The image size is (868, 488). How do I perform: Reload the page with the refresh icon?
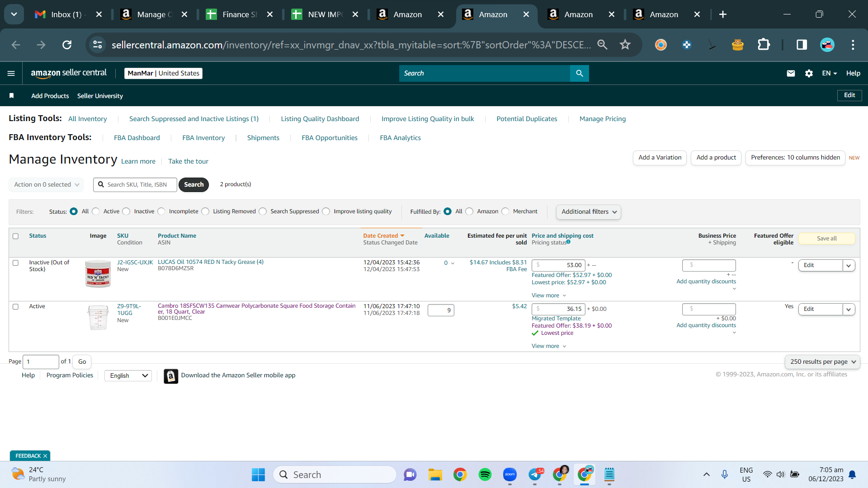coord(67,45)
